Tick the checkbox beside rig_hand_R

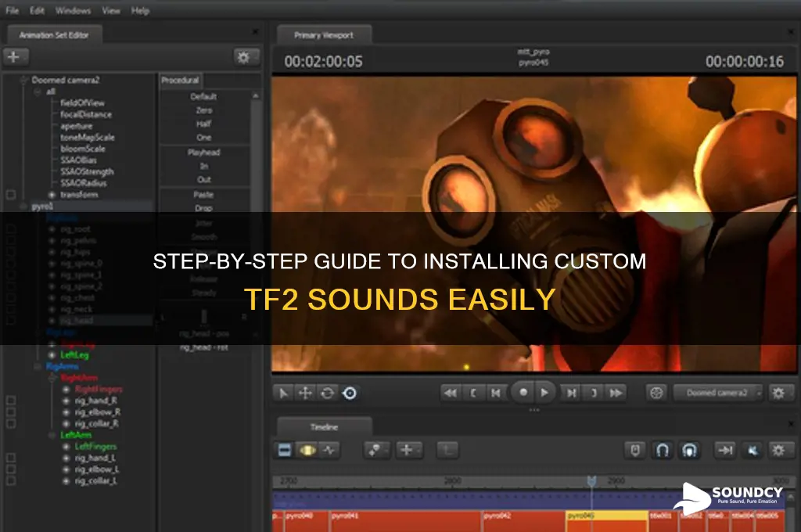point(11,400)
